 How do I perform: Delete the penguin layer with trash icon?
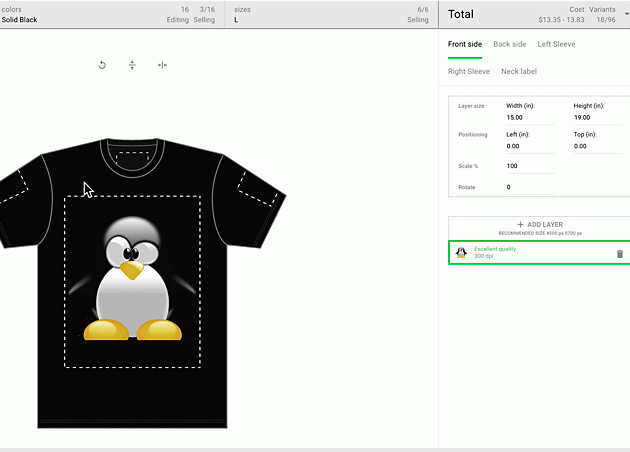[x=619, y=254]
